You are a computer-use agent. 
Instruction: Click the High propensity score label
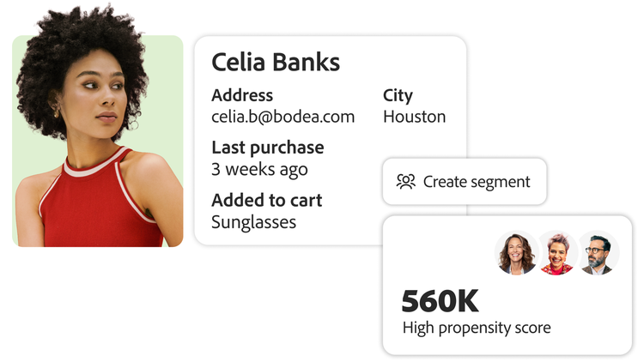pyautogui.click(x=476, y=328)
